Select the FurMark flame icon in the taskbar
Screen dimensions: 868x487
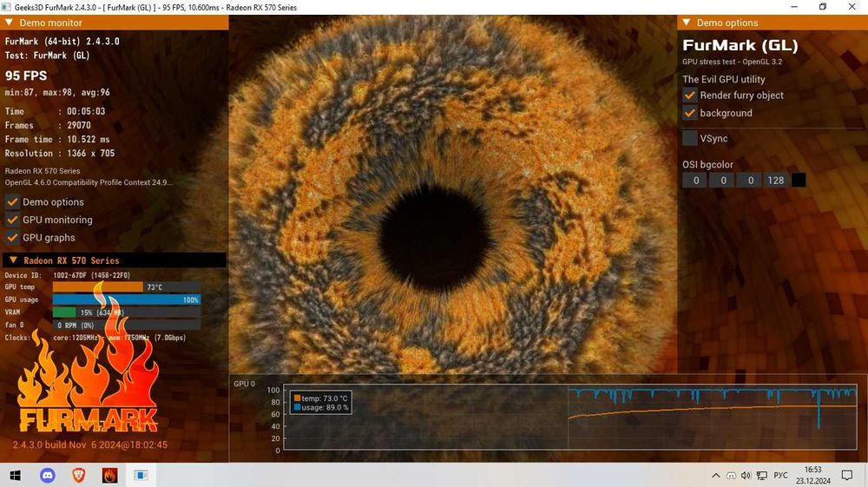(x=109, y=476)
